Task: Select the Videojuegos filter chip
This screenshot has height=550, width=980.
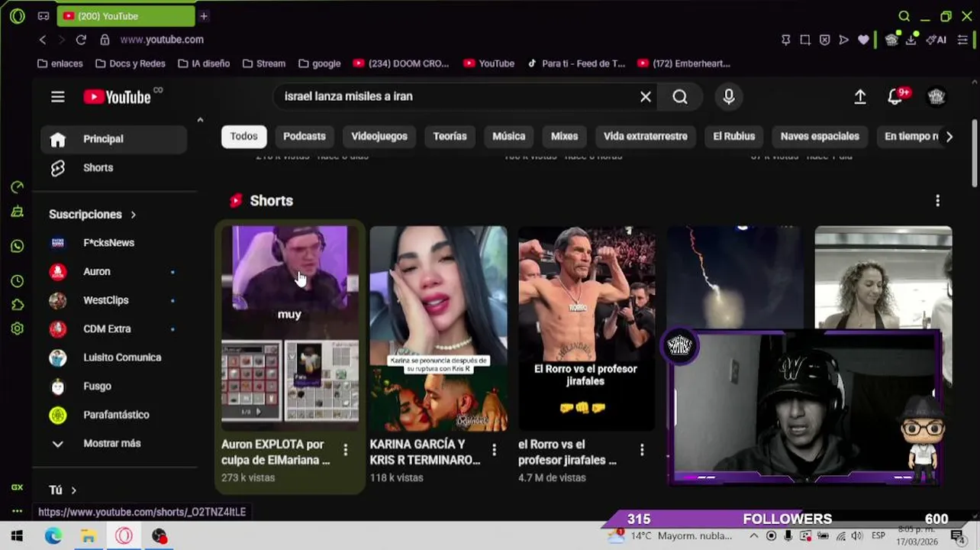Action: (x=379, y=136)
